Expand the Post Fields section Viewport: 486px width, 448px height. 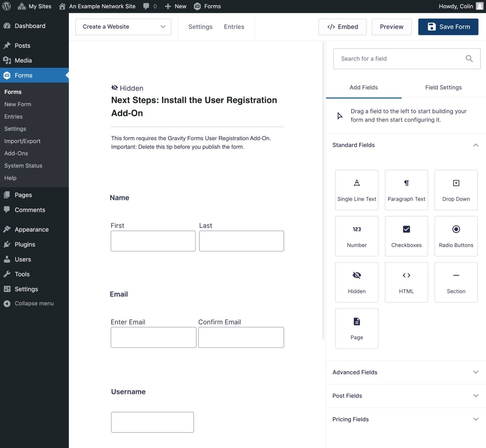(x=406, y=396)
